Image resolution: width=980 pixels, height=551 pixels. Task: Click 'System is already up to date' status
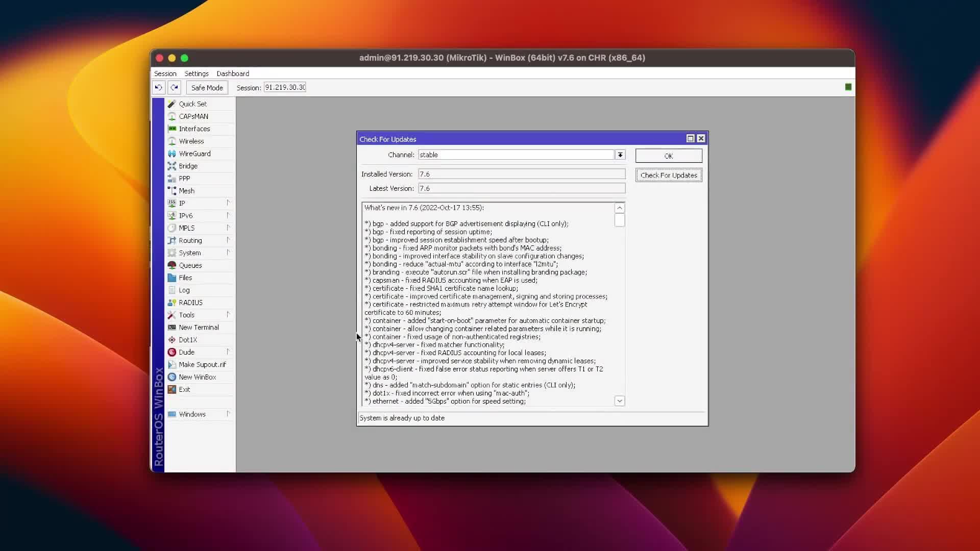(402, 418)
